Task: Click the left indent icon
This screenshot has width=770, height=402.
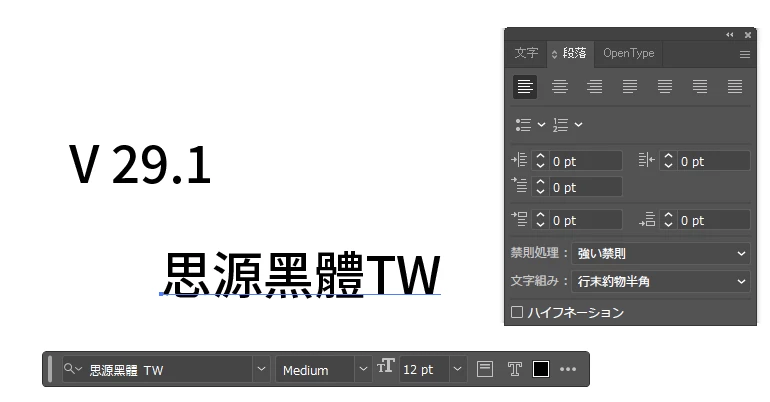Action: (x=519, y=160)
